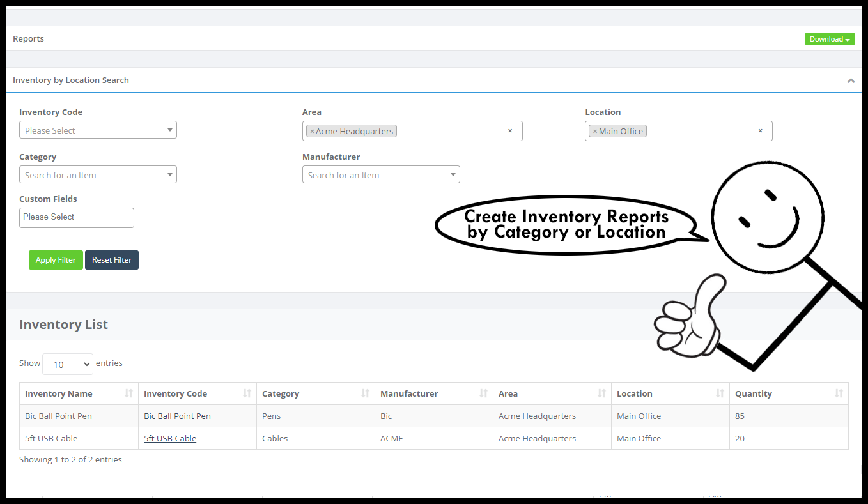Clear all selections in Area field
This screenshot has height=504, width=868.
click(x=510, y=130)
